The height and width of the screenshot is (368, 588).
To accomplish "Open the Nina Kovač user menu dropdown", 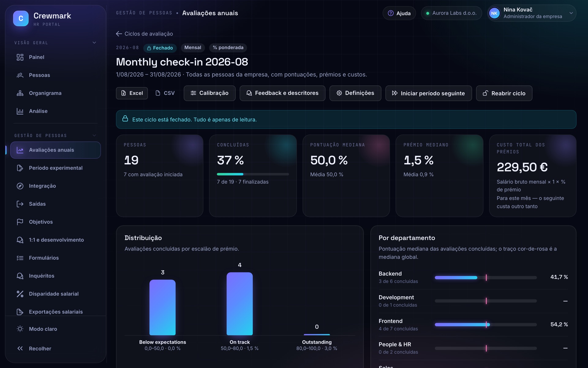I will pos(531,13).
